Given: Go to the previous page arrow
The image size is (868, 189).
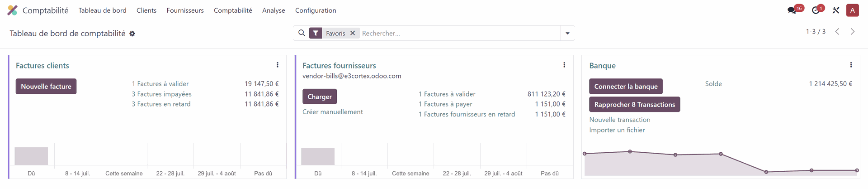Looking at the screenshot, I should coord(837,32).
